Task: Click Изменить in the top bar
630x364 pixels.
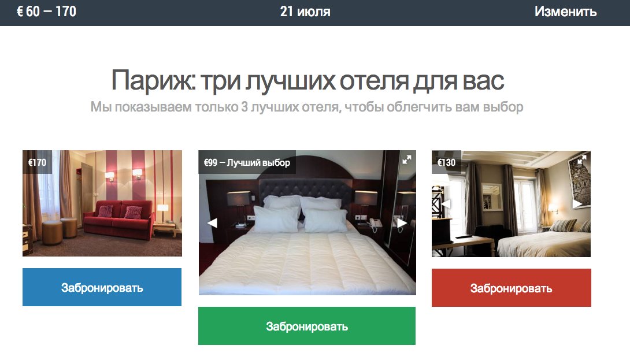Action: pyautogui.click(x=565, y=12)
